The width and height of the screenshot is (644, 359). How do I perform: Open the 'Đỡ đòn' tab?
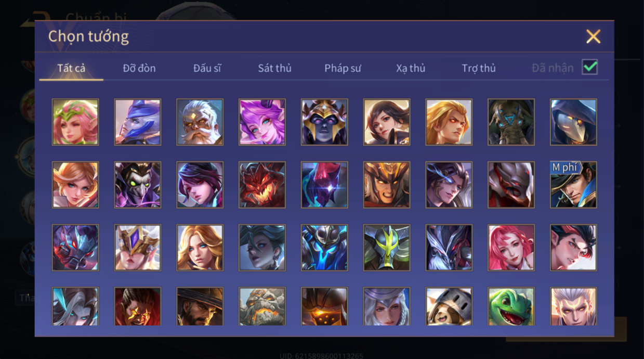[139, 68]
